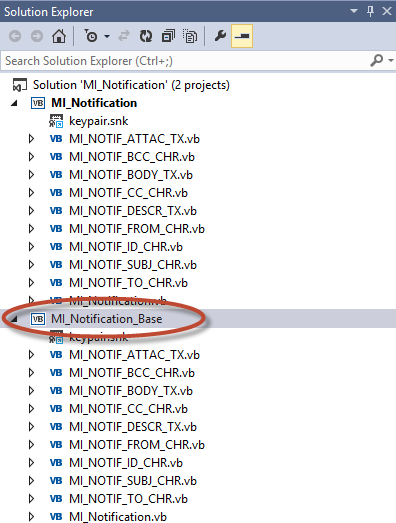Select second MI_NOTIF_CC_CHR.vb under Base project
The height and width of the screenshot is (523, 396).
128,409
